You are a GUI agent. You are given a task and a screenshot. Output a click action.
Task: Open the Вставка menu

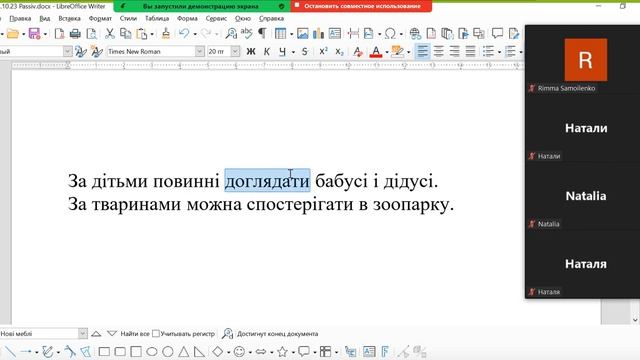(69, 18)
